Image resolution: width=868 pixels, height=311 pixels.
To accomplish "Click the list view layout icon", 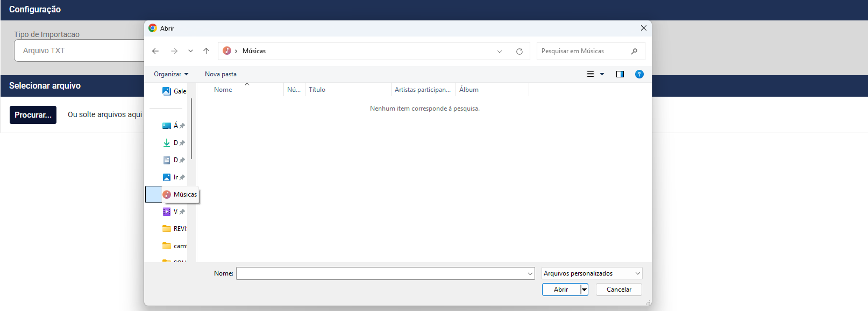I will click(x=590, y=74).
